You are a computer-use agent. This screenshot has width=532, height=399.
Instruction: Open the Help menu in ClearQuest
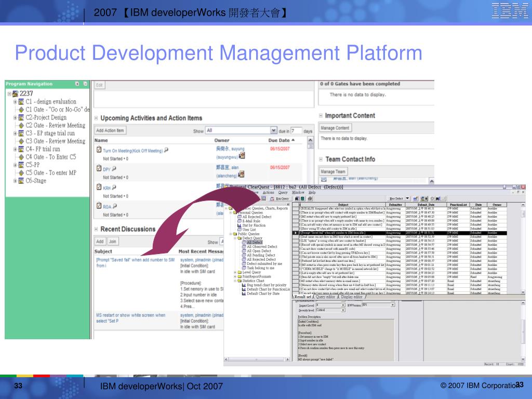(x=312, y=192)
